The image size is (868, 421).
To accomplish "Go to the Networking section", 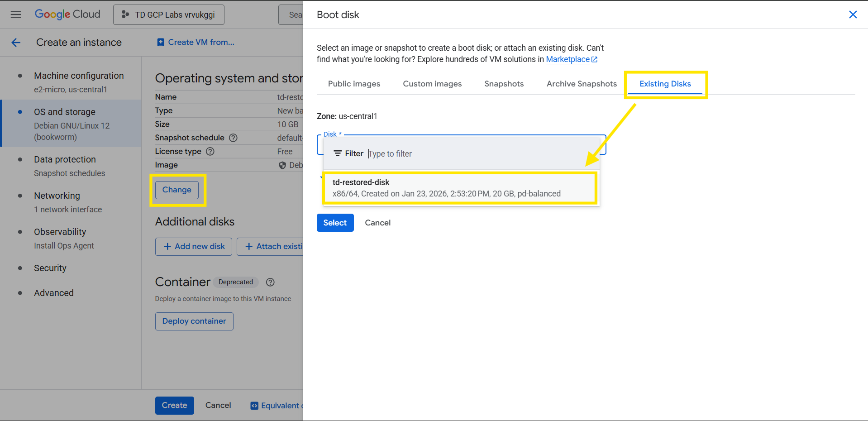I will tap(57, 196).
